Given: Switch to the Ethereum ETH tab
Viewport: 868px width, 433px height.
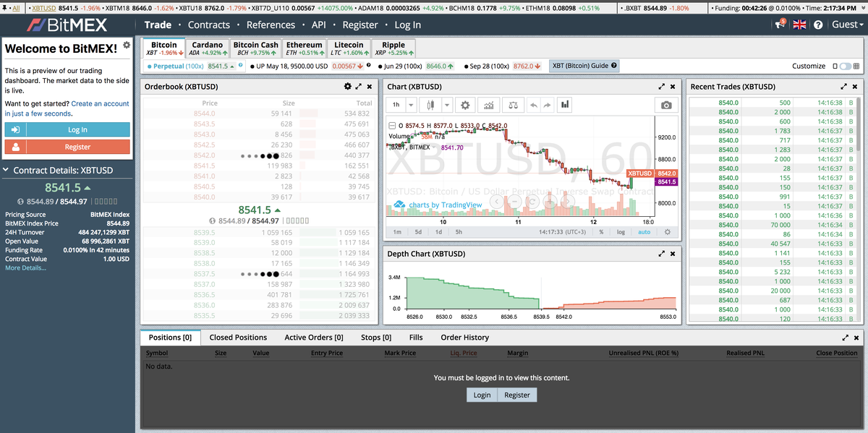Looking at the screenshot, I should coord(304,48).
